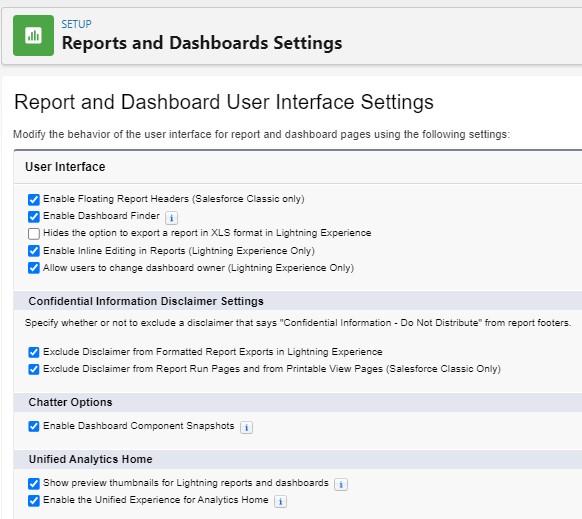Toggle Show preview thumbnails checkbox
This screenshot has width=582, height=519.
[x=34, y=483]
